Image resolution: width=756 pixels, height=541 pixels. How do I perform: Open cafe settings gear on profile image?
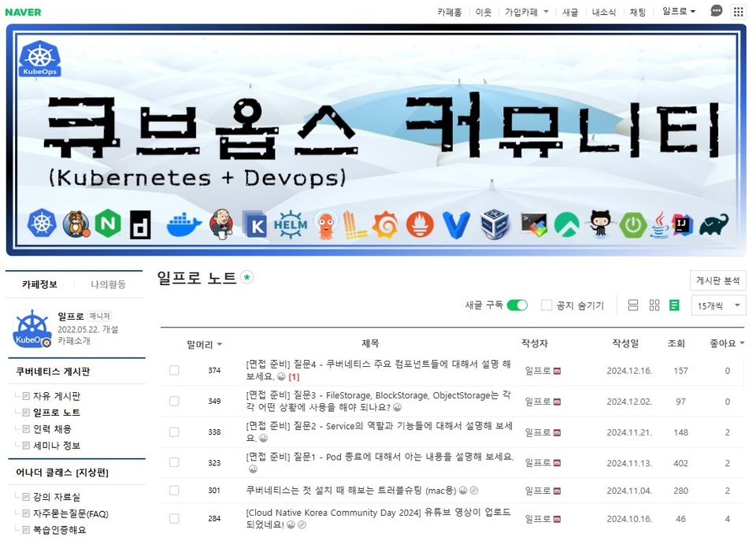coord(46,343)
